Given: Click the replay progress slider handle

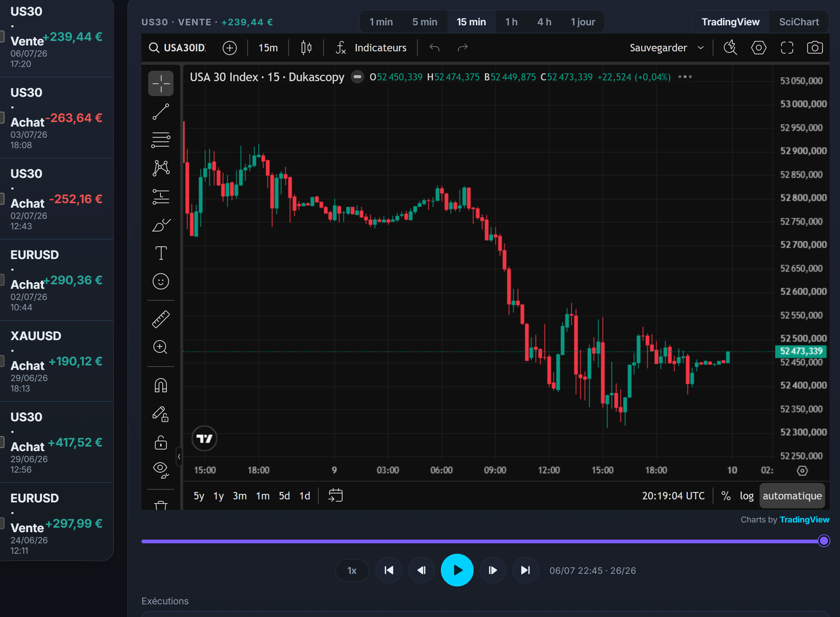Looking at the screenshot, I should click(824, 541).
